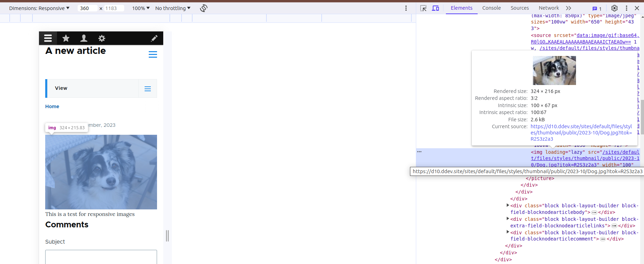
Task: Click the user account icon in toolbar
Action: (84, 38)
